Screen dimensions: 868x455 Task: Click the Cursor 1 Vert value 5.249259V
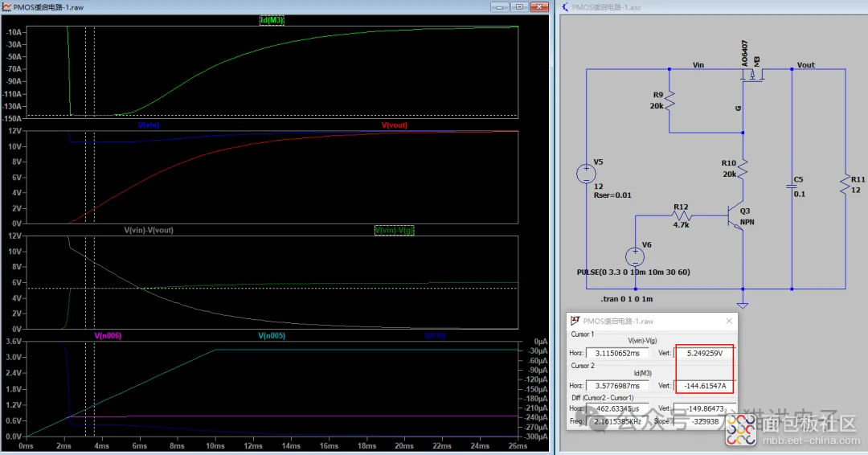(x=704, y=353)
